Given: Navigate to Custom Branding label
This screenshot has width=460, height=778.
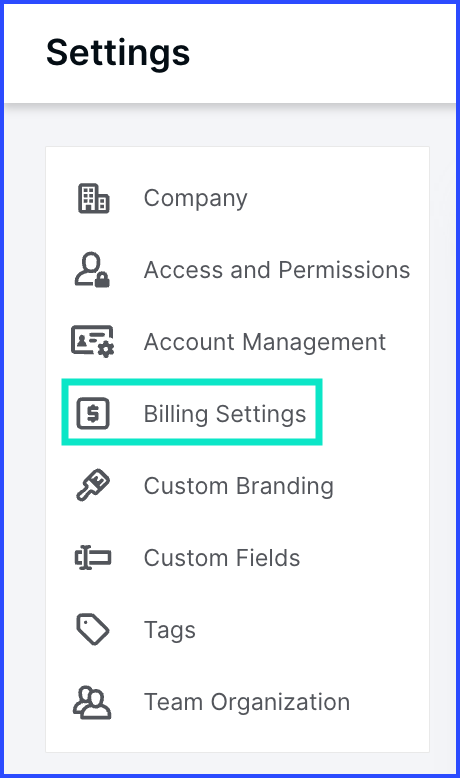Looking at the screenshot, I should point(239,486).
